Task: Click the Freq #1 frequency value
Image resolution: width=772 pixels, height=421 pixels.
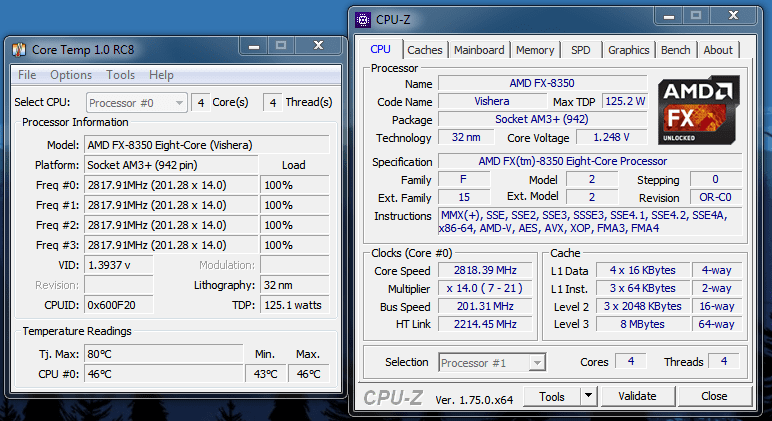Action: tap(171, 205)
